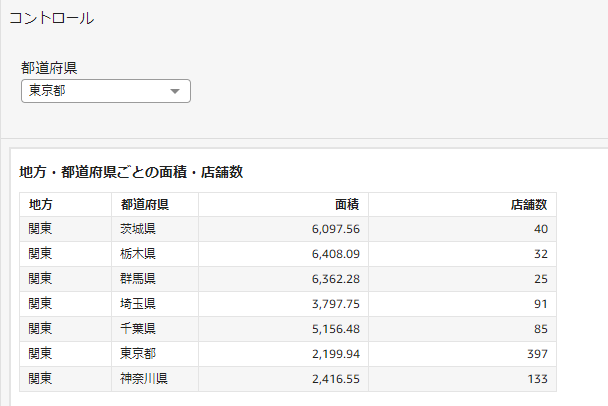
Task: Click the area value 6,408.09
Action: (x=336, y=254)
